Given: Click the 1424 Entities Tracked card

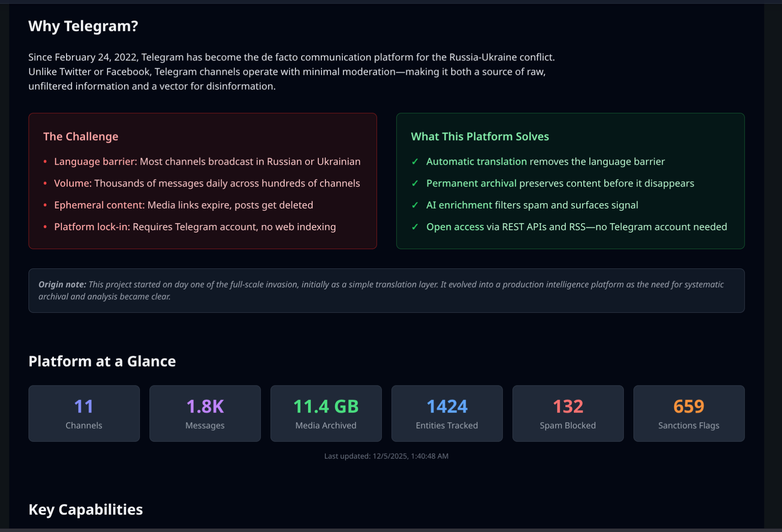Looking at the screenshot, I should pos(447,413).
